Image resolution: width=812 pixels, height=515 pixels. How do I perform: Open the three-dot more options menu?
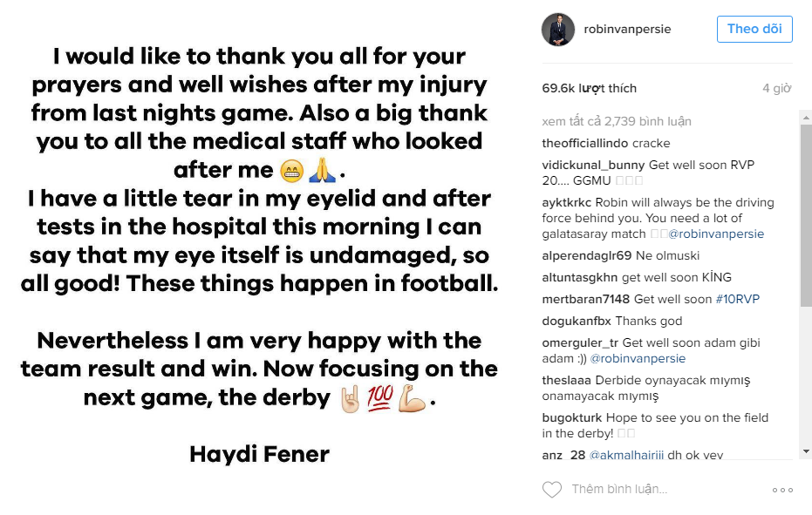(782, 491)
